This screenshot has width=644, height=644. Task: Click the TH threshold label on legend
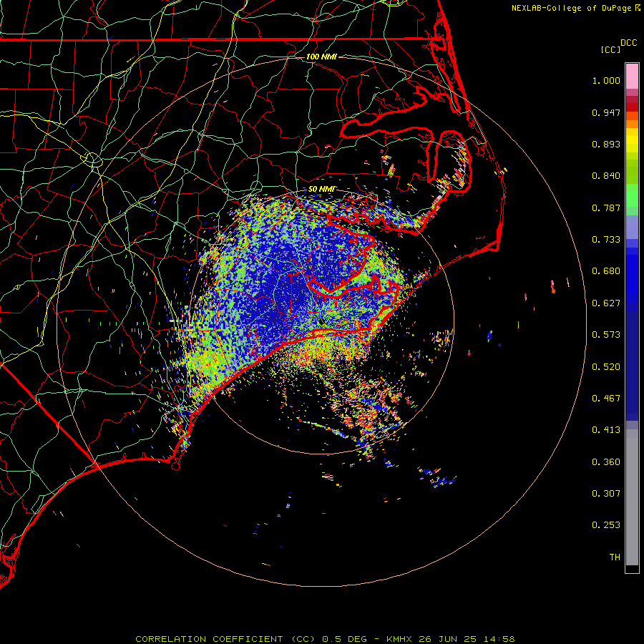(x=615, y=557)
